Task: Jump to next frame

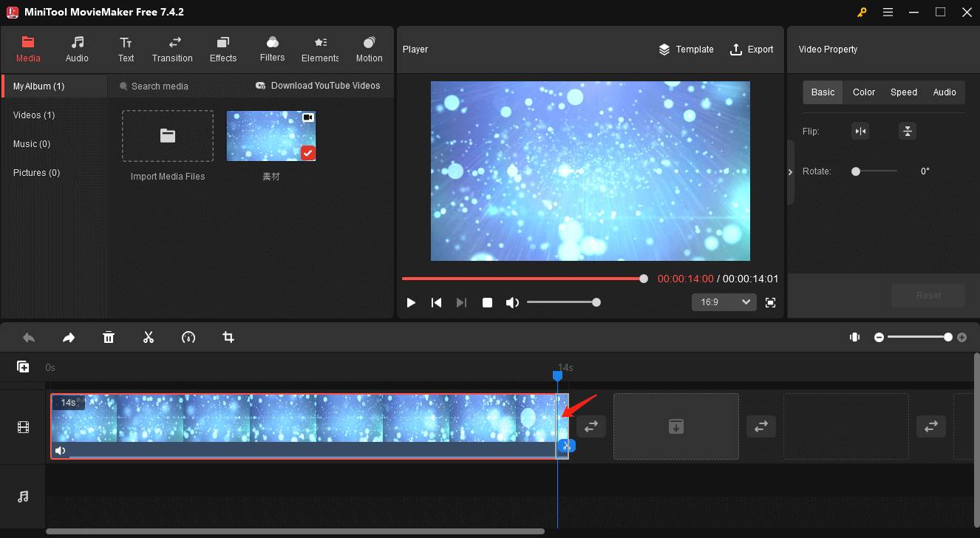Action: (462, 302)
